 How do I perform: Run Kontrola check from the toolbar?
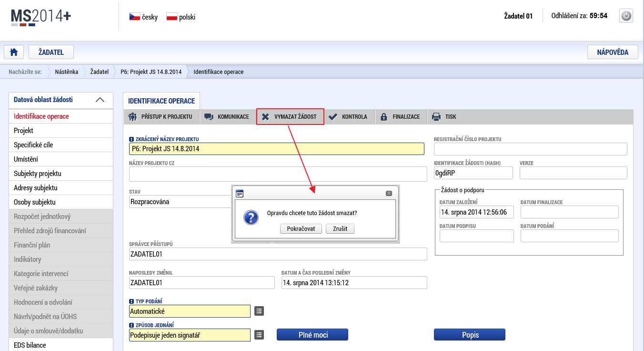(x=348, y=117)
